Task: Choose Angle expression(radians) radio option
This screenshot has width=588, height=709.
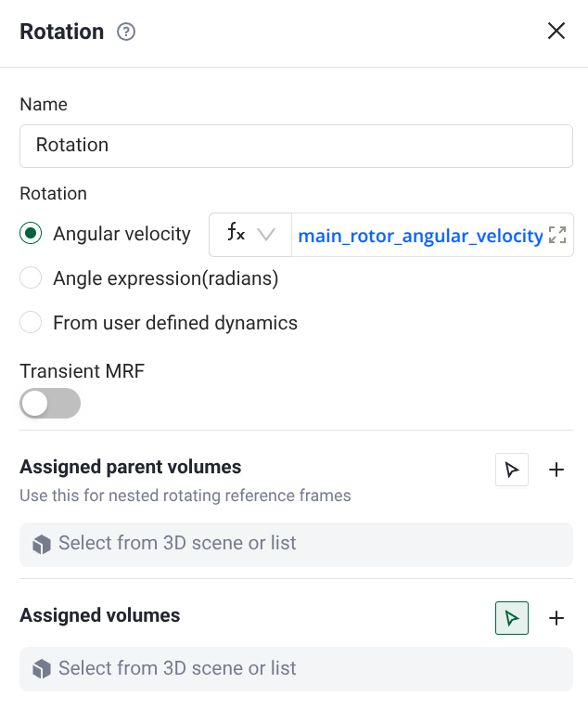Action: click(32, 277)
